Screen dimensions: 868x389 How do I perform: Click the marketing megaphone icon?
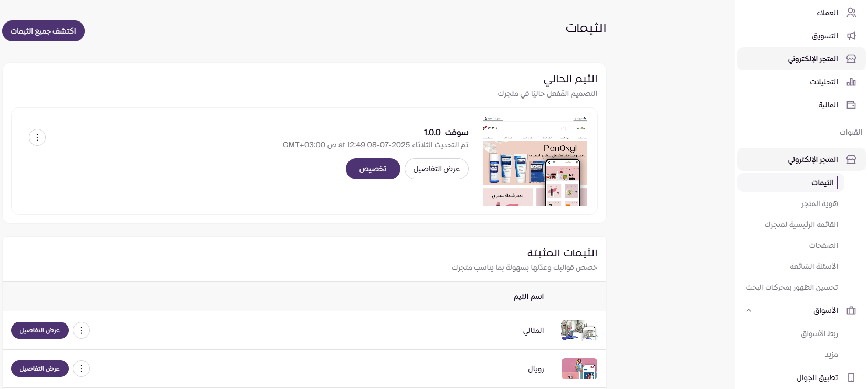[x=851, y=36]
